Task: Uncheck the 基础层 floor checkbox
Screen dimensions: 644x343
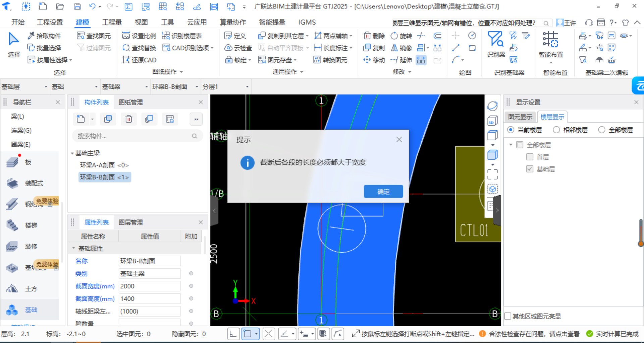Action: (x=530, y=169)
